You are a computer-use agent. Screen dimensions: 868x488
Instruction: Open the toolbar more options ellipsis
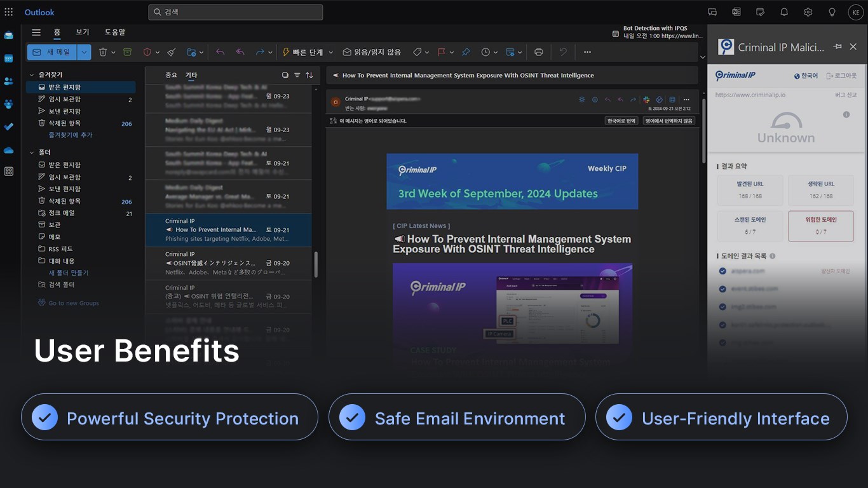587,52
